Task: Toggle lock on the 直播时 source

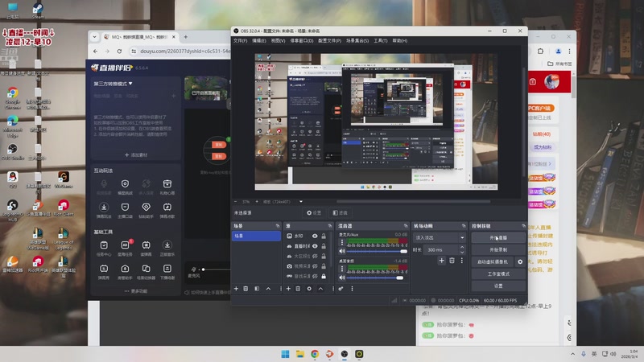Action: click(x=324, y=246)
